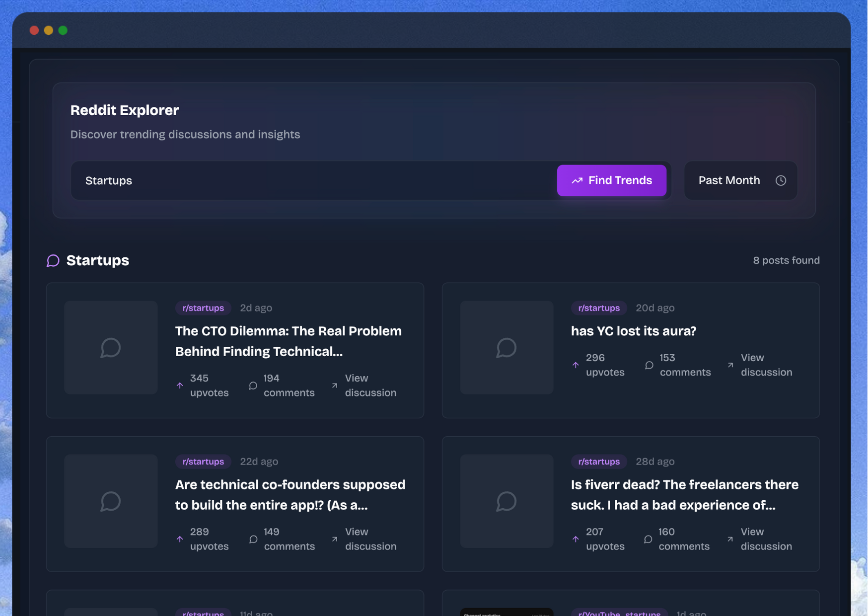Click the 153 comments count
Viewport: 868px width, 616px height.
pos(685,365)
